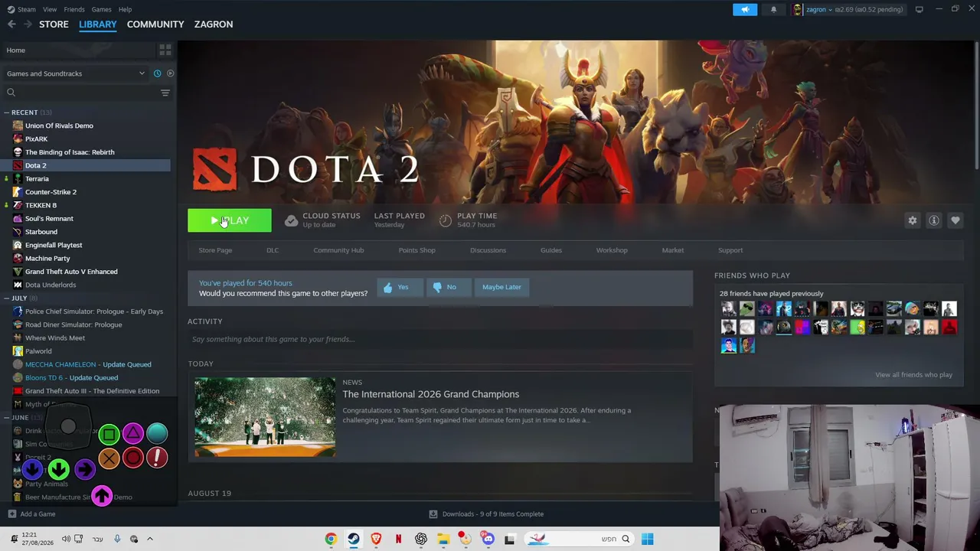Select Union Of Rivals Demo
Image resolution: width=980 pixels, height=551 pixels.
coord(59,126)
